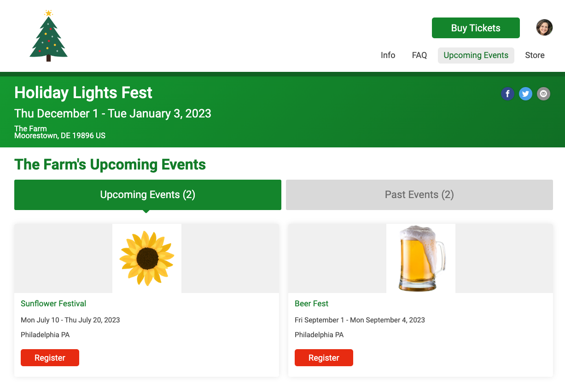Switch to Upcoming Events (2) tab
Image resolution: width=565 pixels, height=392 pixels.
click(147, 195)
